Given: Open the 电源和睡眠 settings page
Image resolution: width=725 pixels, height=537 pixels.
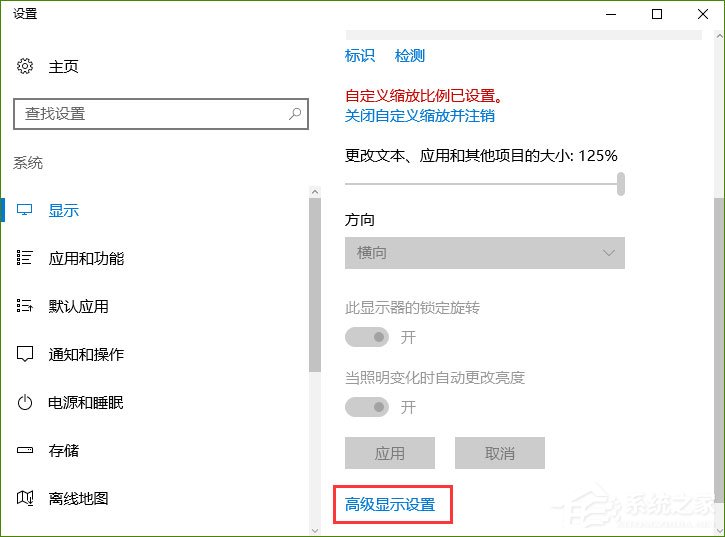Looking at the screenshot, I should (86, 403).
